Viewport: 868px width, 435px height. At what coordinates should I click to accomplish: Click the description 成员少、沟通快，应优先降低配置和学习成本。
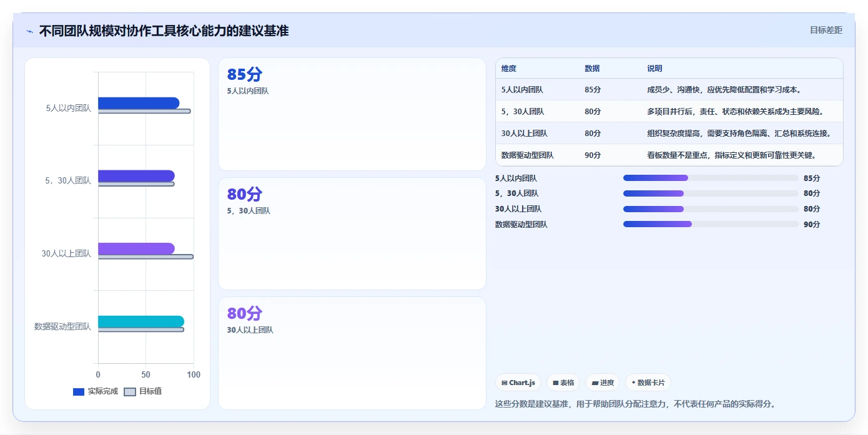724,90
